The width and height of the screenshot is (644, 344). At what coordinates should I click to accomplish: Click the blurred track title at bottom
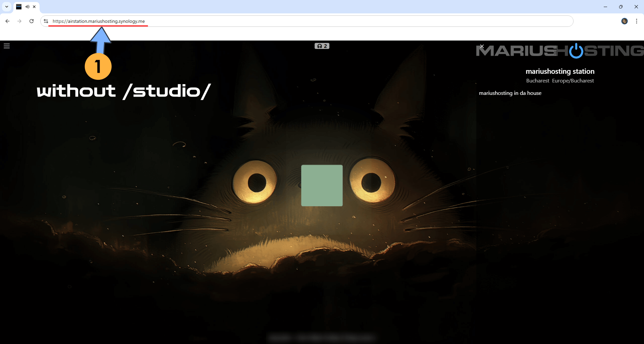[x=322, y=337]
